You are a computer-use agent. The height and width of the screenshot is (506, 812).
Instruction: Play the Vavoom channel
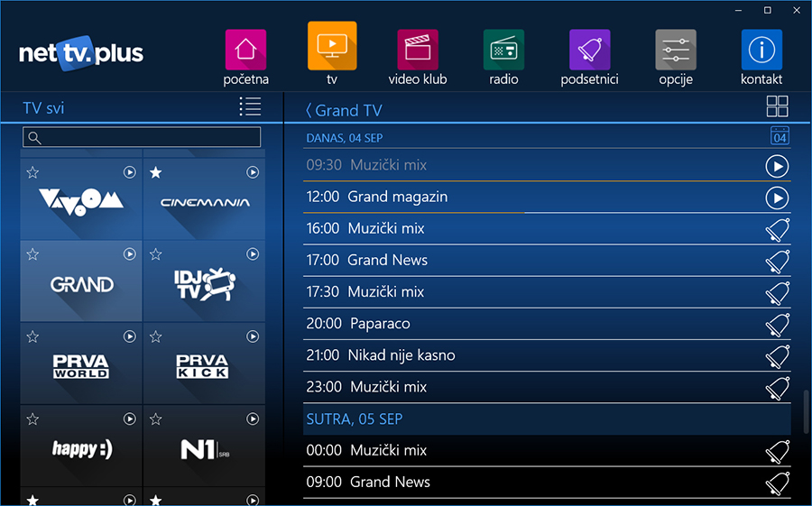129,172
